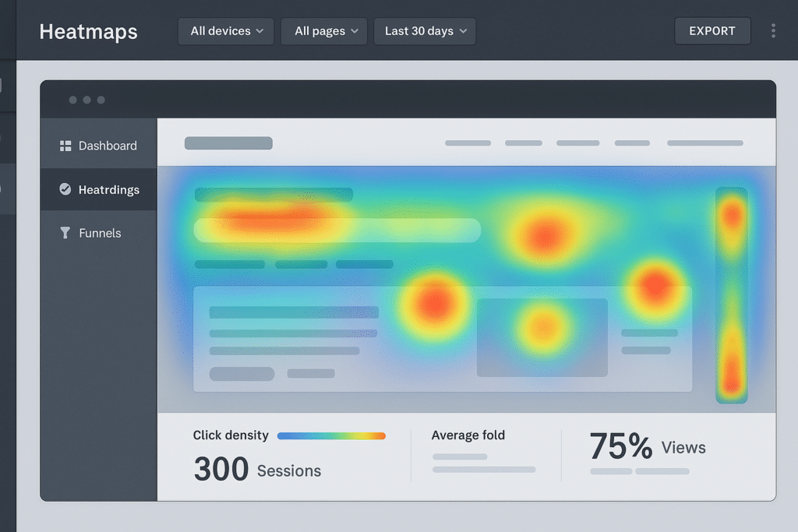The height and width of the screenshot is (532, 798).
Task: Click the Dashboard grid icon
Action: click(x=65, y=146)
